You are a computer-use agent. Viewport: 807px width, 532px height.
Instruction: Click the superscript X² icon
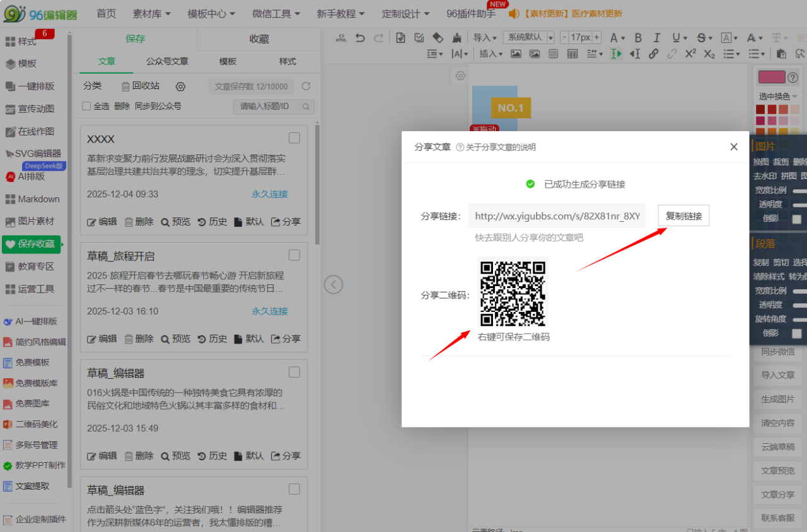690,54
